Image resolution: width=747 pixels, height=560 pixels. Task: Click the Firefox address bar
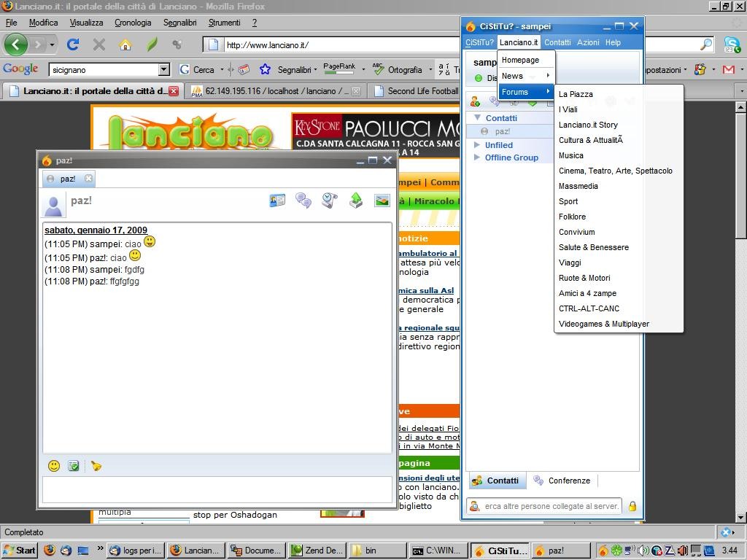[342, 44]
